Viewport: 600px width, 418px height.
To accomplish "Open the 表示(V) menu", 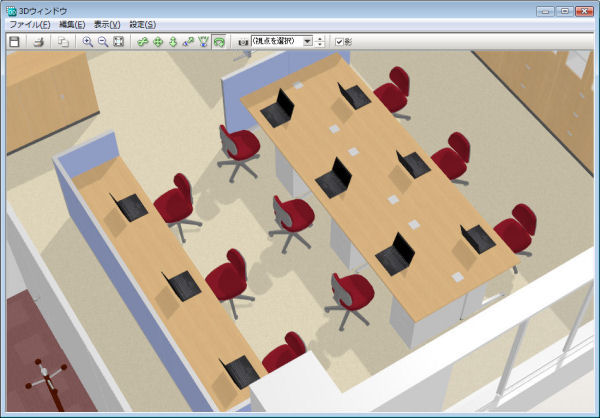I will point(107,23).
